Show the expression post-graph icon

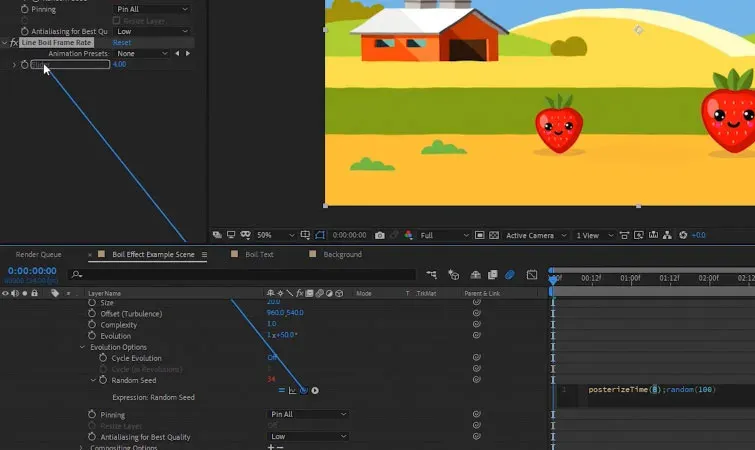292,390
